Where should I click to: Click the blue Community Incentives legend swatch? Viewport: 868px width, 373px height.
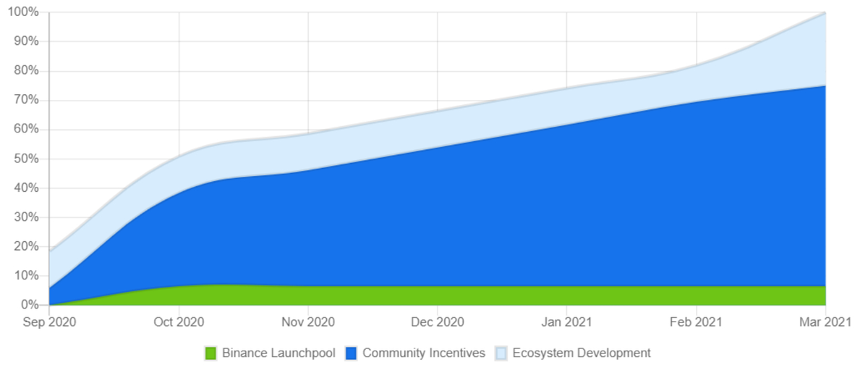(x=351, y=353)
